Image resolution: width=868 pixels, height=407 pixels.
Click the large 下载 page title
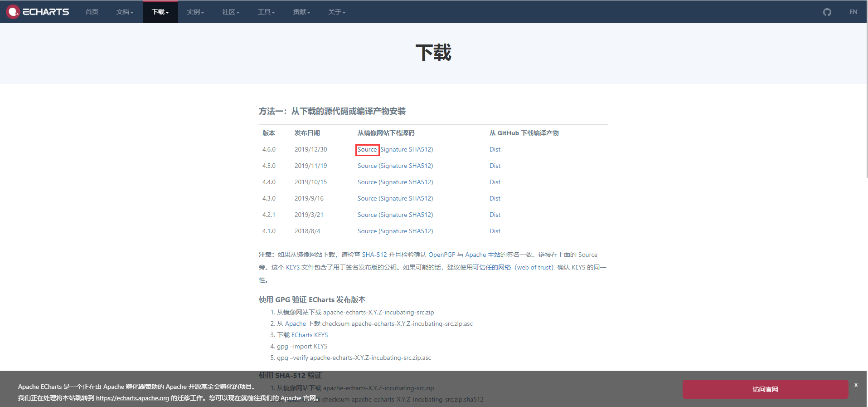pos(433,53)
